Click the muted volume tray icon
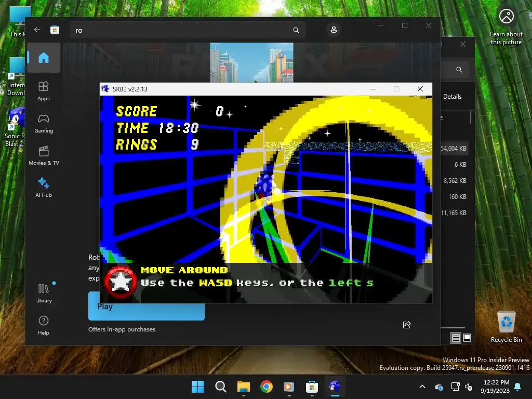The width and height of the screenshot is (532, 399). click(469, 387)
